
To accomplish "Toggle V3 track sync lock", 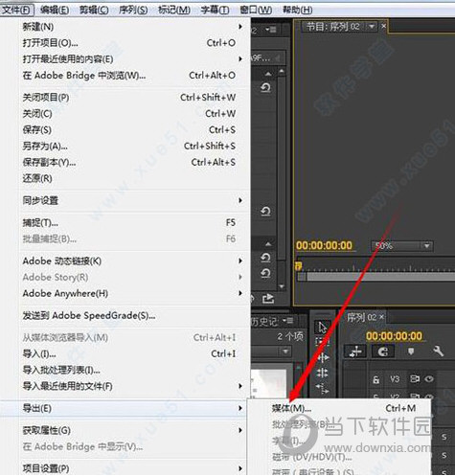I will click(x=415, y=379).
